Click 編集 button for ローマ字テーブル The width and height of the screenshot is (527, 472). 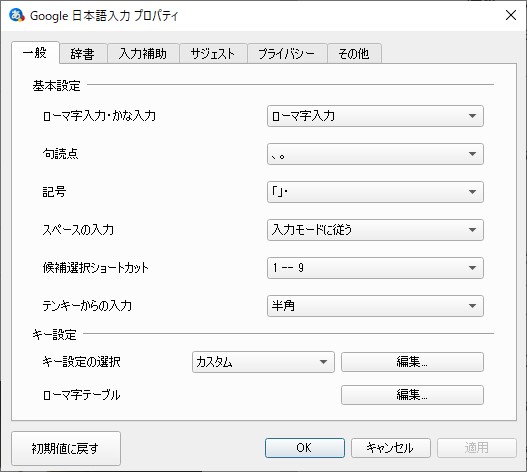[x=412, y=395]
